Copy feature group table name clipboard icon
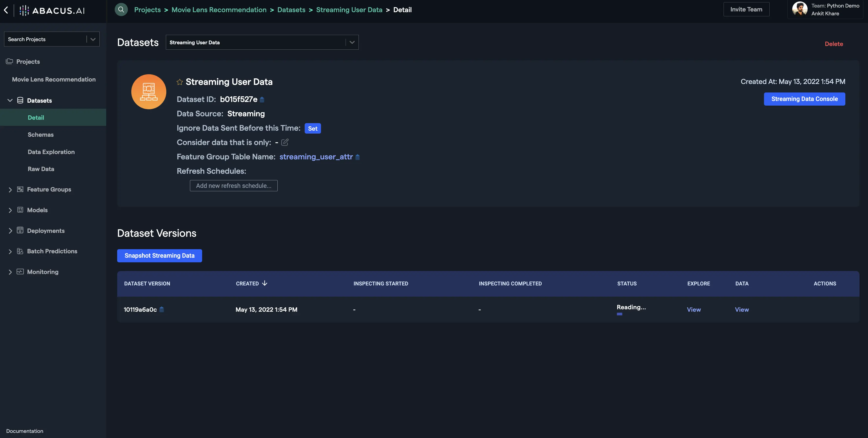Image resolution: width=868 pixels, height=438 pixels. (358, 157)
